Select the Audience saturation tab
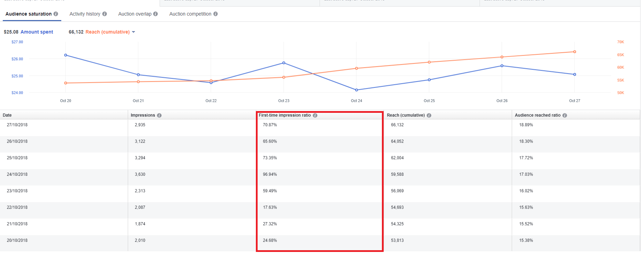644x254 pixels. [x=28, y=14]
